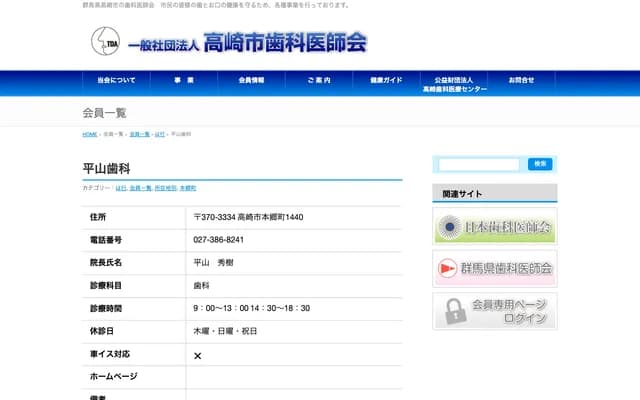Click the HOME breadcrumb link
This screenshot has width=640, height=400.
(90, 134)
